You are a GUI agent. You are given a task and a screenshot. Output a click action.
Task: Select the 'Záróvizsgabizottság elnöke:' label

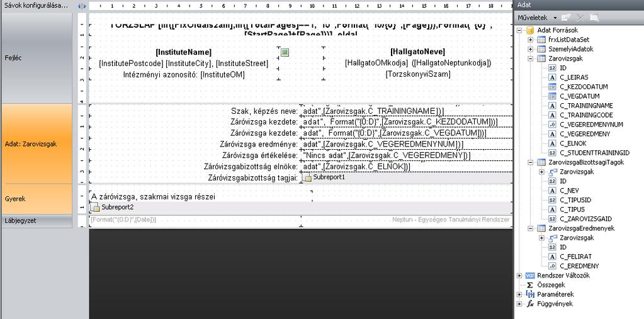[251, 167]
